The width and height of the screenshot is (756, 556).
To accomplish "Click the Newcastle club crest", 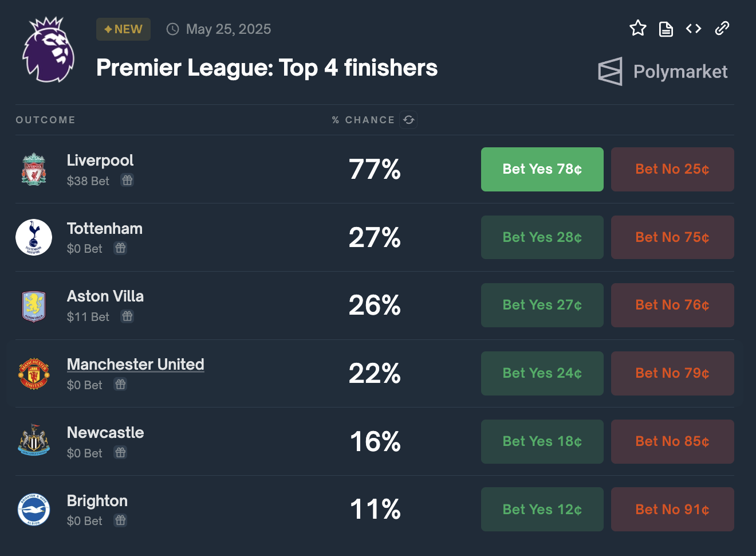I will point(34,441).
